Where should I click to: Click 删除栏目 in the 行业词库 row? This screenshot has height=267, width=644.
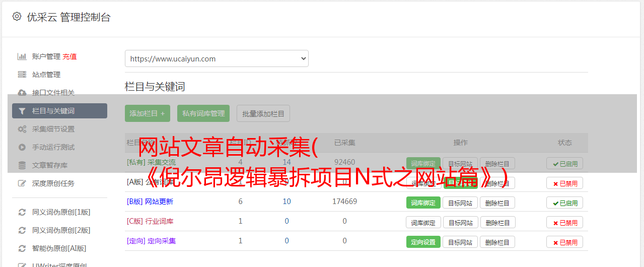pyautogui.click(x=497, y=222)
